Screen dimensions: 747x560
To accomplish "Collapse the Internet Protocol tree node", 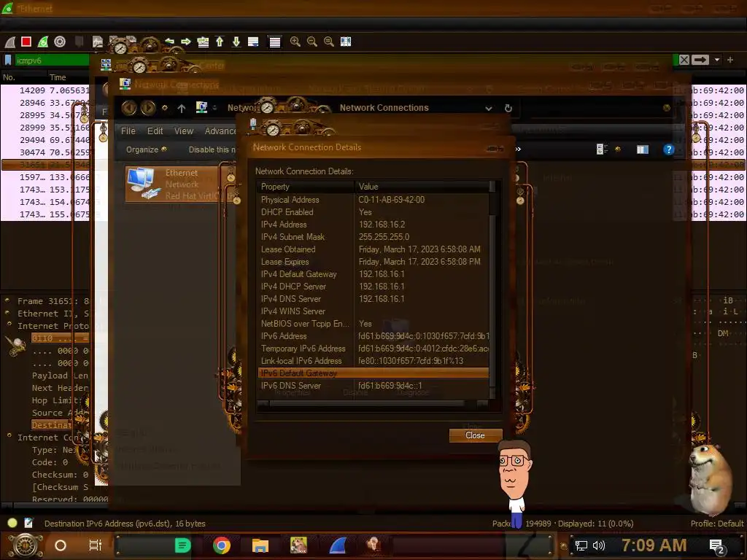I will [x=9, y=324].
